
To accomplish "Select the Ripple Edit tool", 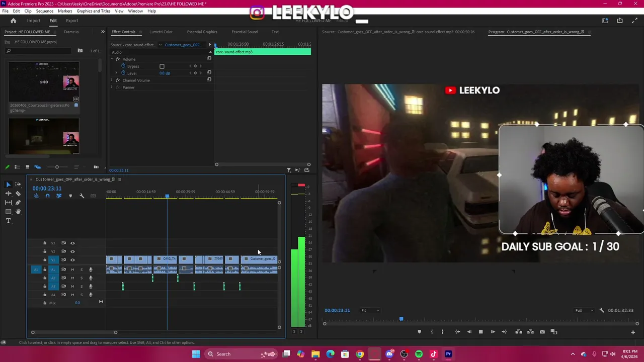I will (x=8, y=194).
